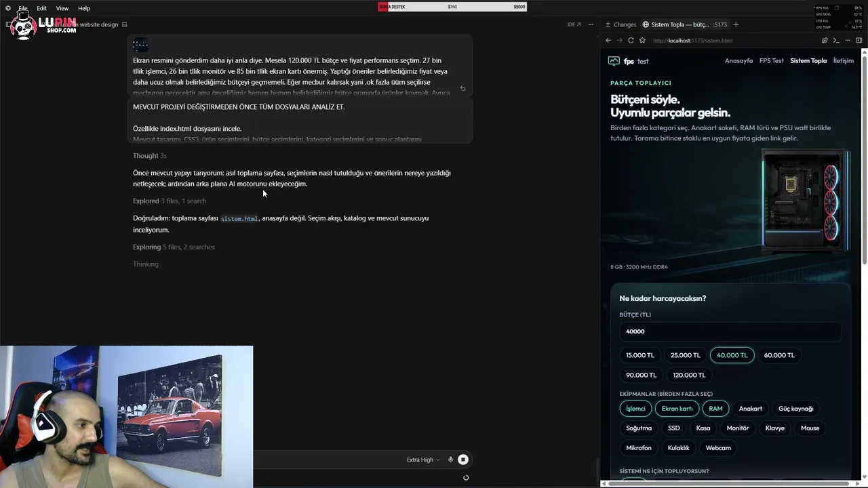Screen dimensions: 868x488
Task: Select the 90.000 TL budget preset
Action: pyautogui.click(x=641, y=375)
